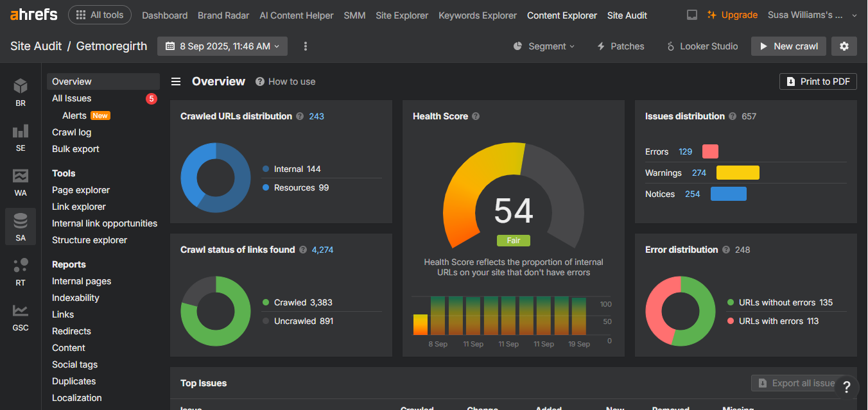Image resolution: width=868 pixels, height=410 pixels.
Task: Open the GSC sidebar chart icon
Action: 21,317
